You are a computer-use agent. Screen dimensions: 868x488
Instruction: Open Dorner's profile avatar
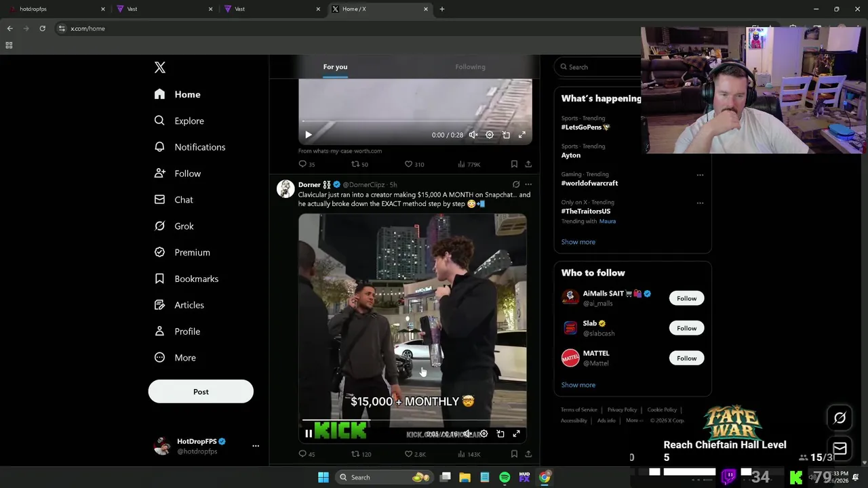pos(285,188)
